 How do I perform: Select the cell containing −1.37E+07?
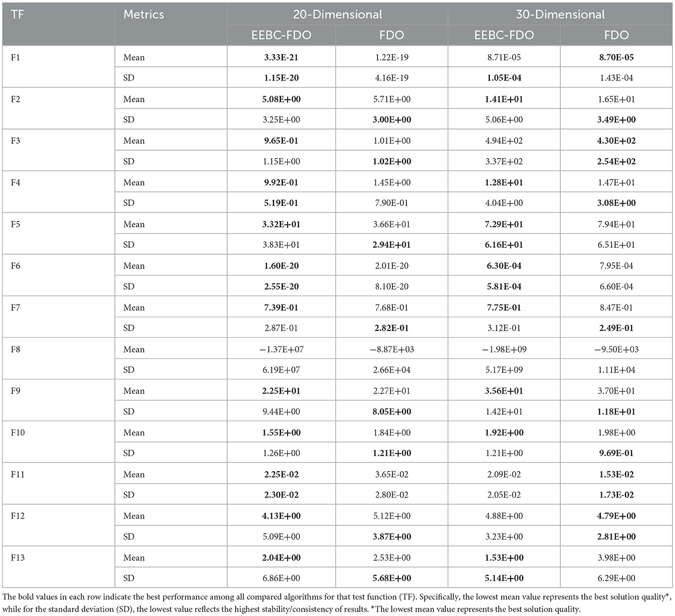(281, 349)
